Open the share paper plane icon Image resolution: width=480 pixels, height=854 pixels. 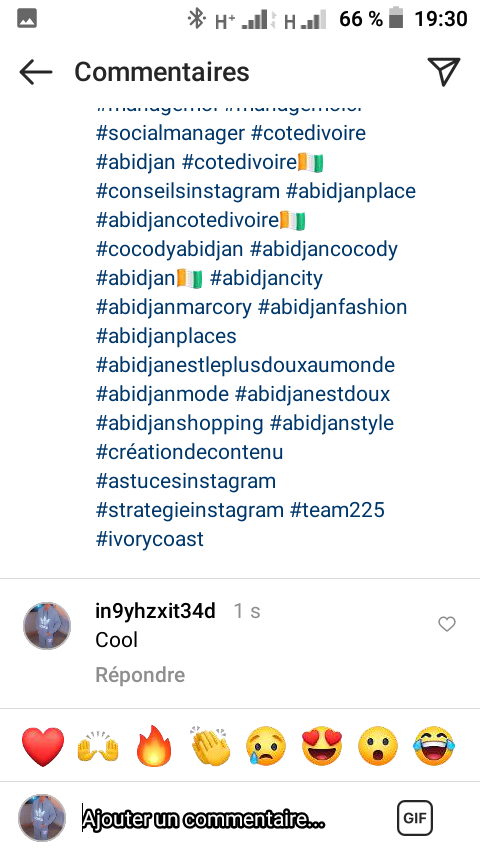(x=443, y=71)
